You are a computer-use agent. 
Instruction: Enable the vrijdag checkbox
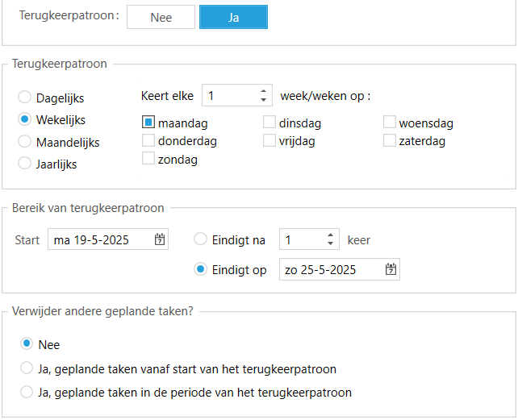pos(269,141)
